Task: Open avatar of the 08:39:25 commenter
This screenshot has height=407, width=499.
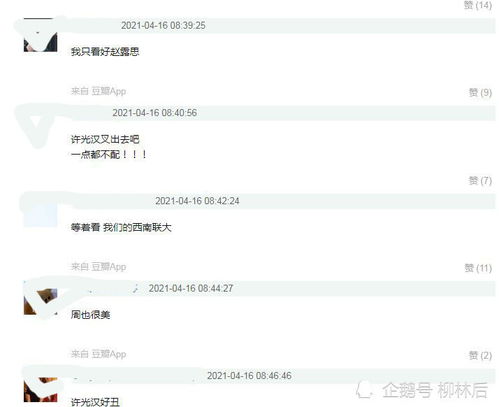Action: [x=40, y=35]
